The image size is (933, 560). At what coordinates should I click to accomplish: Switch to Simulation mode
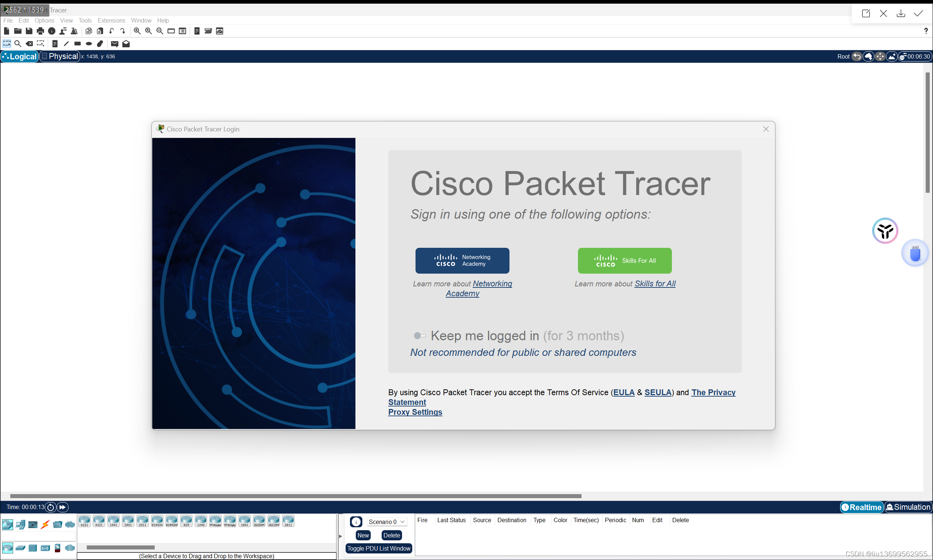pos(908,507)
